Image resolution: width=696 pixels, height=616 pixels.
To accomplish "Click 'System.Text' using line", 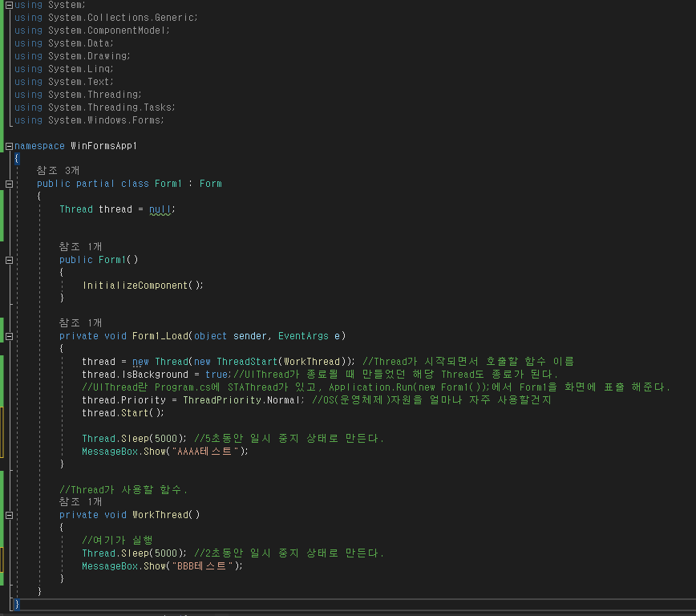I will [x=79, y=82].
